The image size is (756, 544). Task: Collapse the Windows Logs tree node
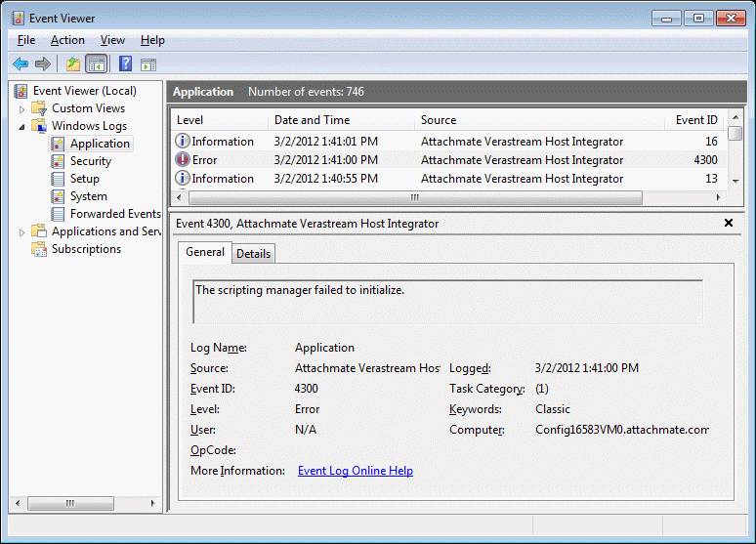tap(21, 127)
